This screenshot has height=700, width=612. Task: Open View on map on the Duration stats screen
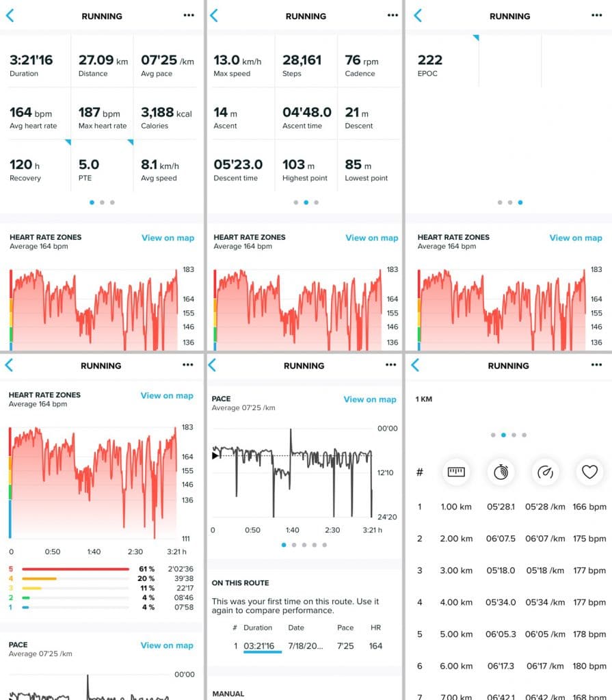[168, 238]
